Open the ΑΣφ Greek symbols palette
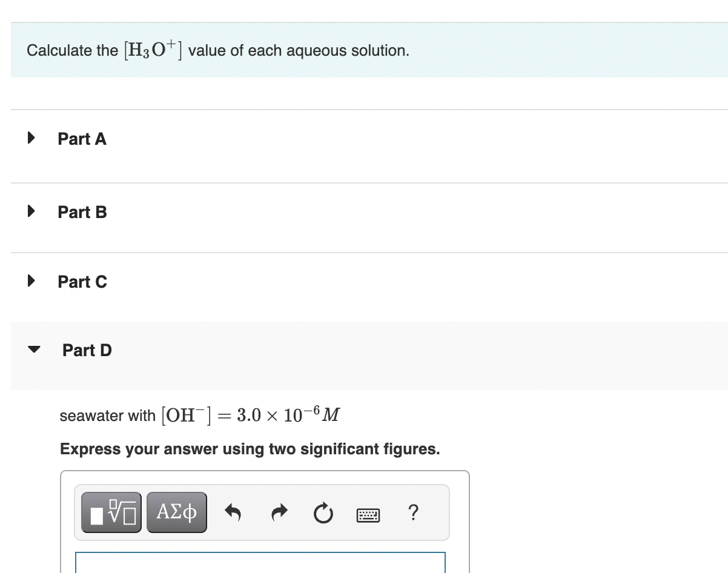 pos(176,512)
